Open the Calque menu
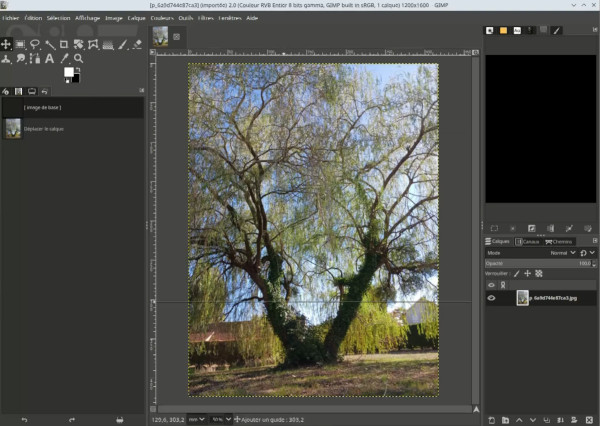600x426 pixels. click(x=137, y=18)
